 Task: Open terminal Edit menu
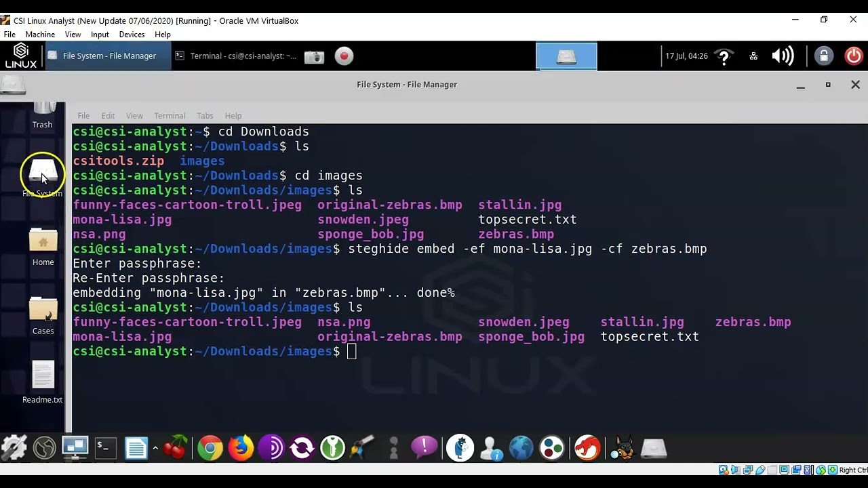tap(108, 116)
